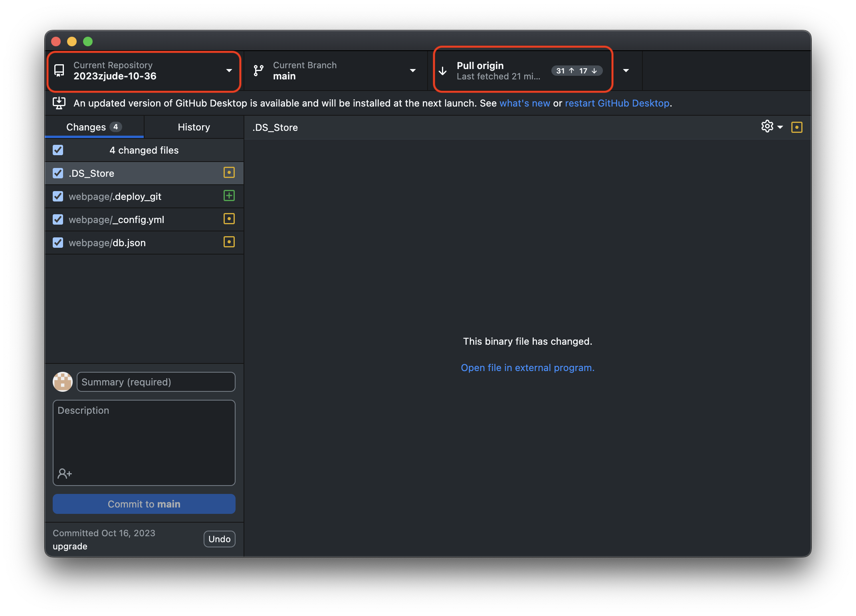Screen dimensions: 856x616
Task: Click Undo for the last commit
Action: 220,539
